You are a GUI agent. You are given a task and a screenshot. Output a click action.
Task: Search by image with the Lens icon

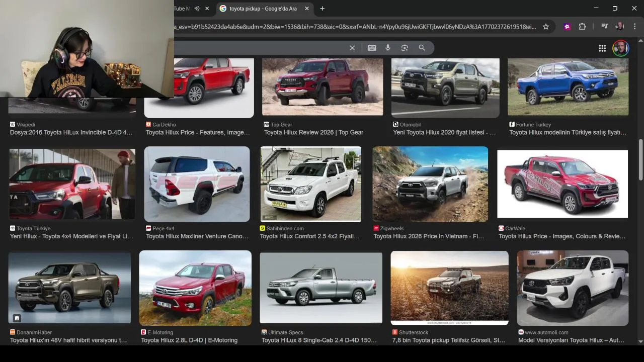405,48
